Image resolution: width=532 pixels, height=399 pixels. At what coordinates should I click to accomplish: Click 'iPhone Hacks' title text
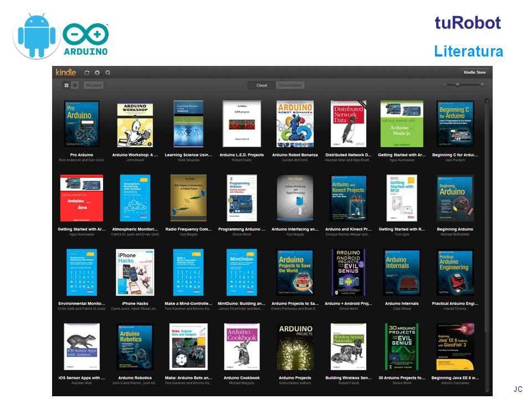[135, 303]
